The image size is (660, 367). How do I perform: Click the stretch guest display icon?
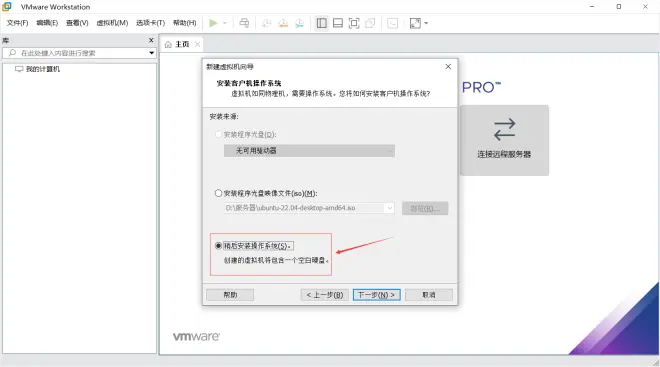pos(415,23)
